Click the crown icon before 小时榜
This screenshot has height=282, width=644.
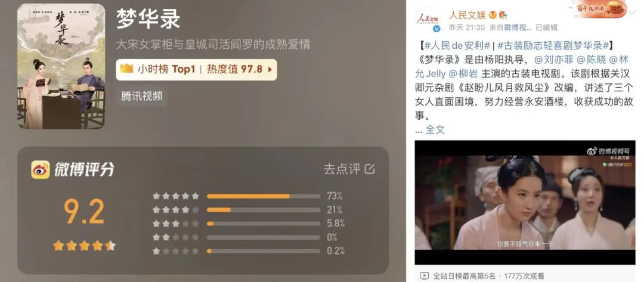point(126,69)
